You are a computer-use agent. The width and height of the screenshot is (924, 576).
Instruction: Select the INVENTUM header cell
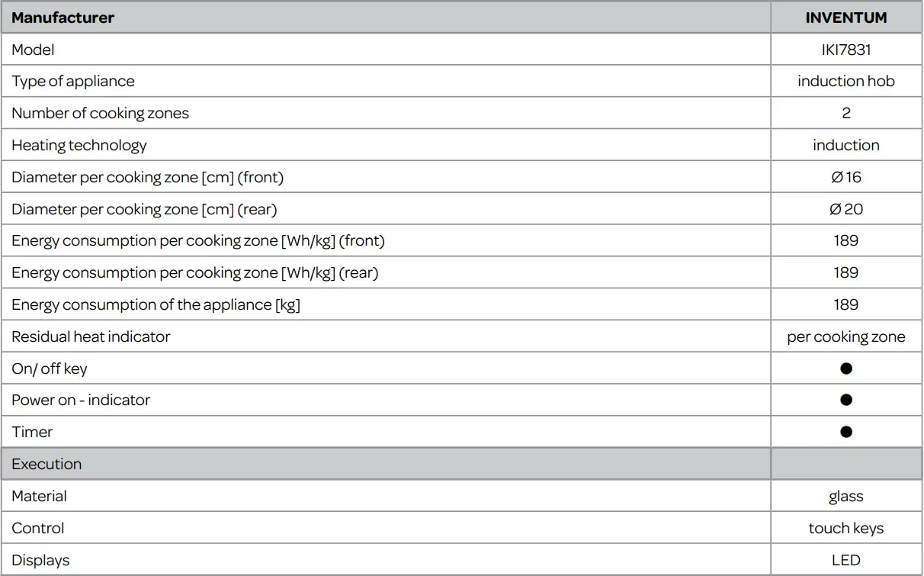[845, 18]
